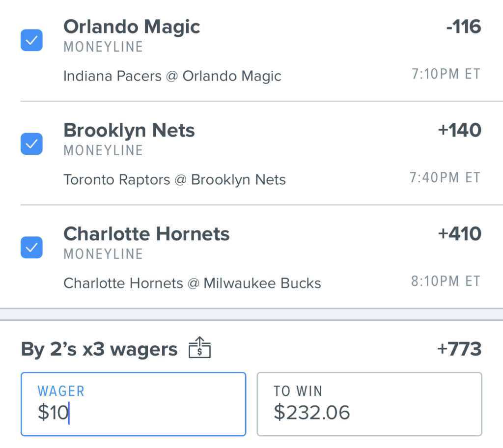Select the Charlotte Hornets team name
This screenshot has height=448, width=503.
(x=146, y=234)
